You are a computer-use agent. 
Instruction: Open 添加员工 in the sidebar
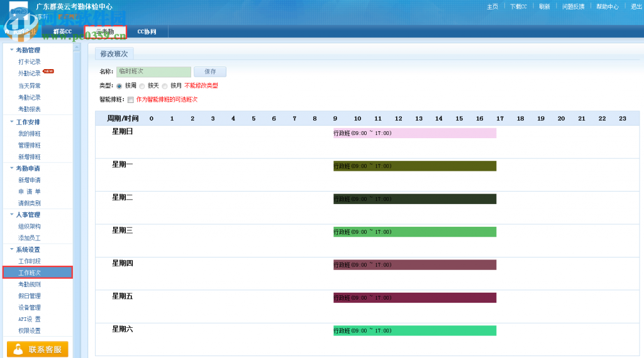coord(30,238)
